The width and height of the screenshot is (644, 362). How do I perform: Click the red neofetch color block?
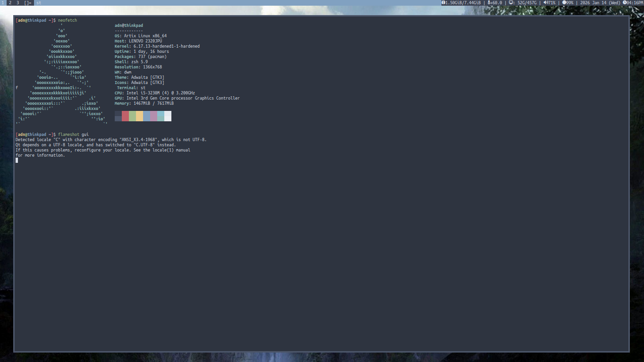[125, 116]
